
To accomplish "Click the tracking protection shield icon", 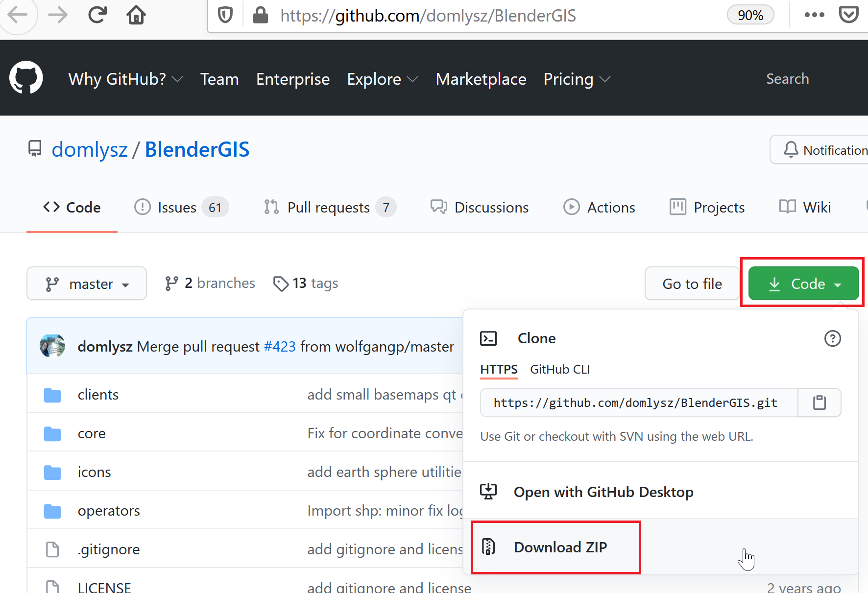I will [x=225, y=15].
